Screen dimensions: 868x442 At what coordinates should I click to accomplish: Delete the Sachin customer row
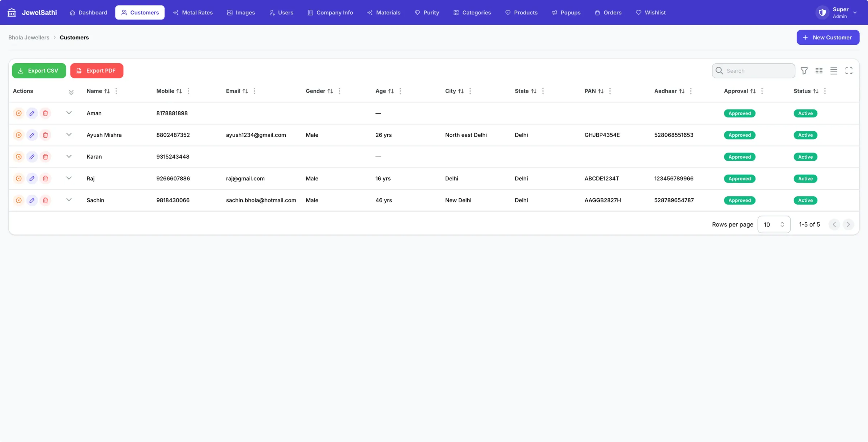click(x=45, y=200)
